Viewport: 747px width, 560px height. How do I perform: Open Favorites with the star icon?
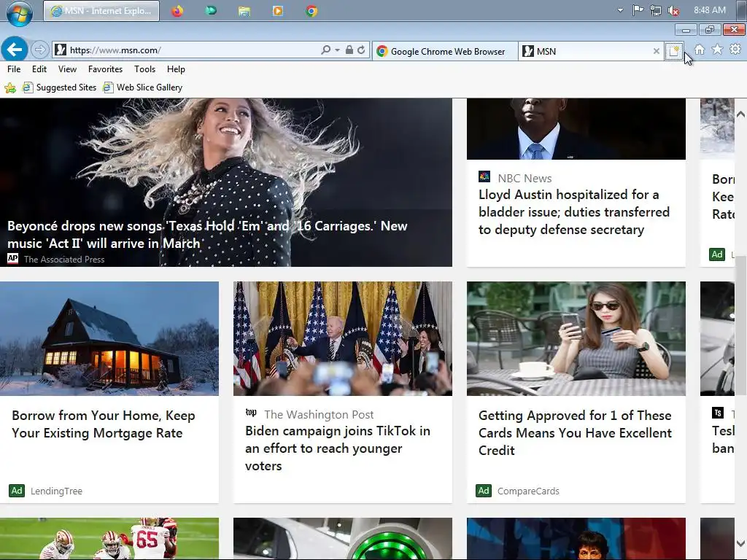click(x=718, y=49)
